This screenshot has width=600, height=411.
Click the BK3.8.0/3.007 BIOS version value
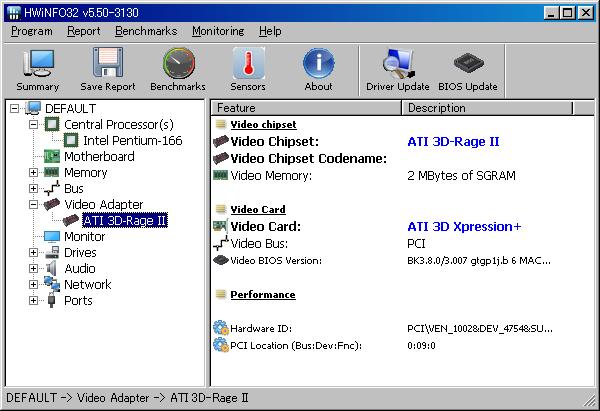click(x=479, y=261)
